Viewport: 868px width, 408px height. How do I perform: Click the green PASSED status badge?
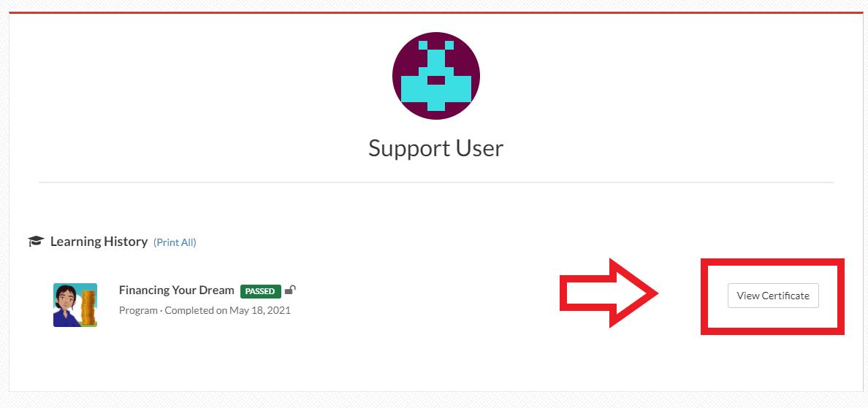click(261, 290)
